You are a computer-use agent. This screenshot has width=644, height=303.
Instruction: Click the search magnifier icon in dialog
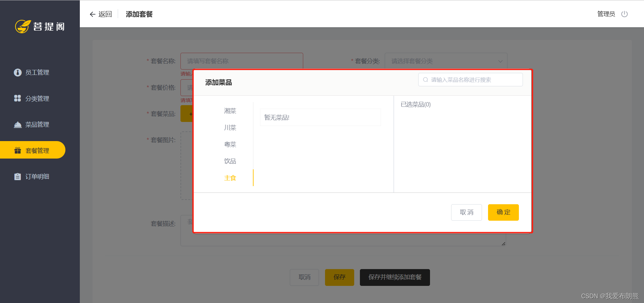point(425,80)
